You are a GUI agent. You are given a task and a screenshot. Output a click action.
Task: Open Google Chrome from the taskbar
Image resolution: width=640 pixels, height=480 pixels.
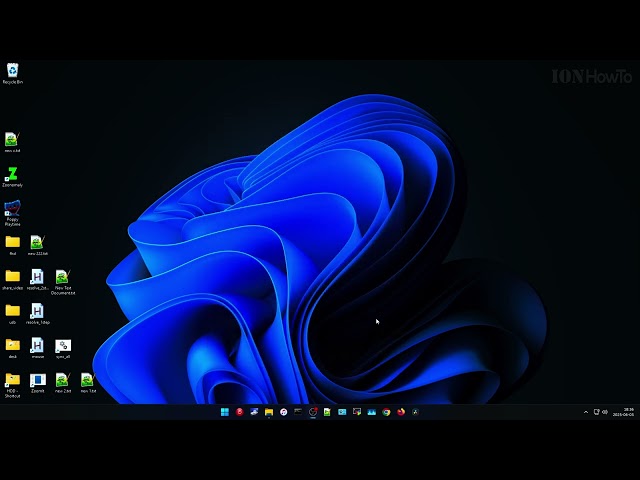(386, 412)
